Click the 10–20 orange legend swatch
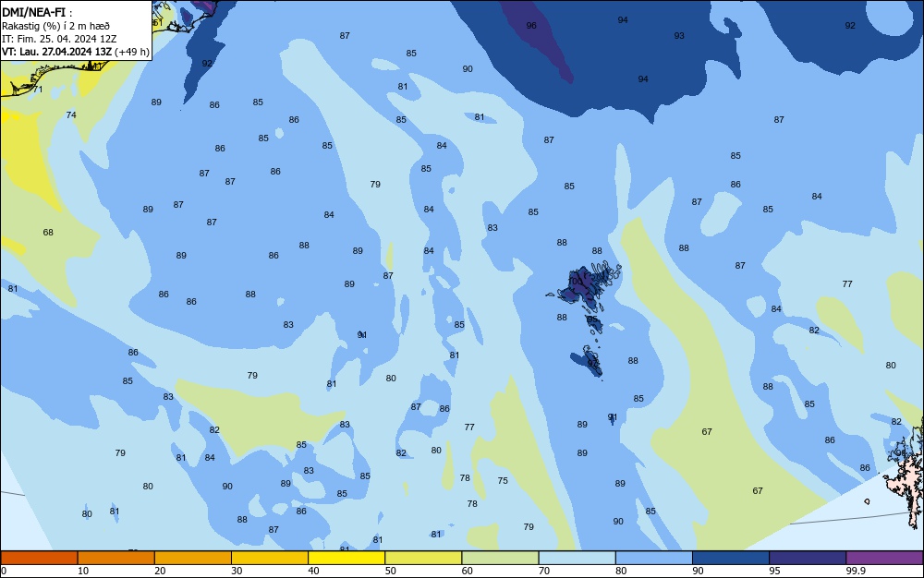The image size is (924, 578). (116, 558)
